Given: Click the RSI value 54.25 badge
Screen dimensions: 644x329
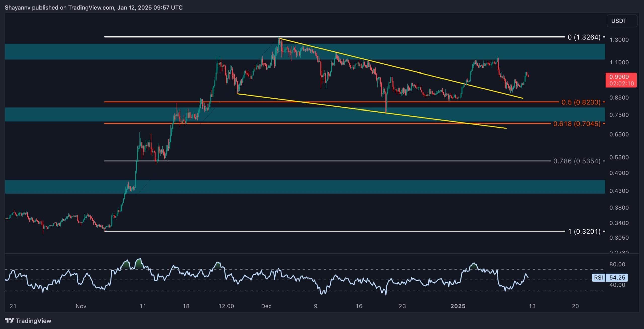Looking at the screenshot, I should (x=617, y=277).
